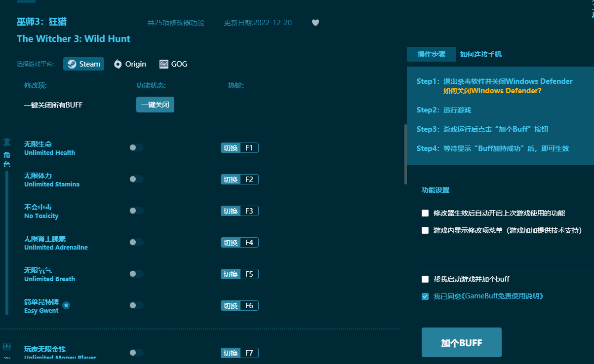Click the 无限生命 cheat name

click(38, 144)
